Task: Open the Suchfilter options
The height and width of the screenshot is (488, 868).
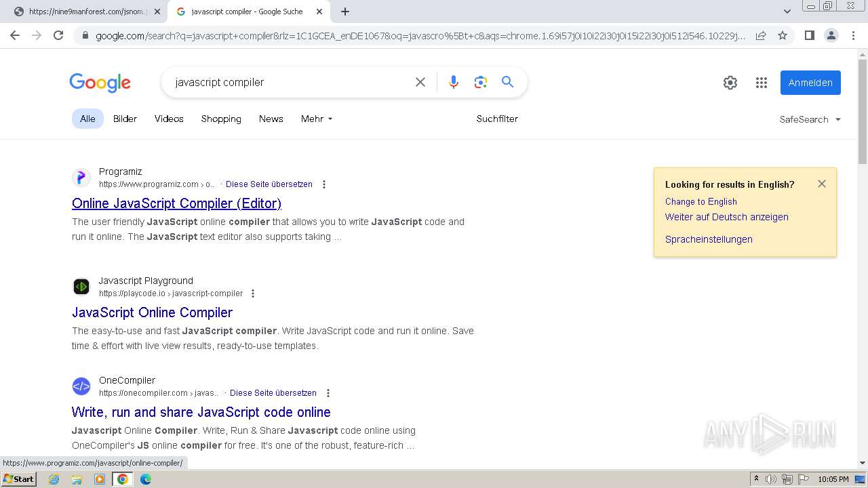Action: point(497,119)
